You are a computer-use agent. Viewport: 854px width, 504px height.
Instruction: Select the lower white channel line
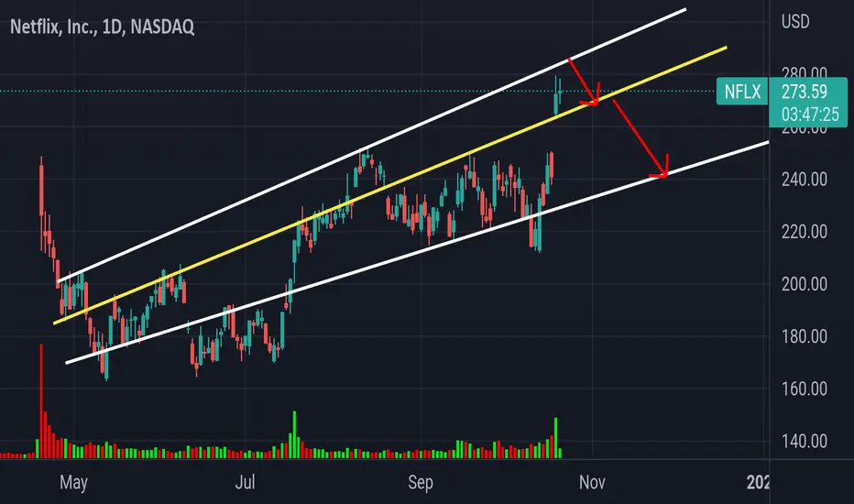coord(417,252)
